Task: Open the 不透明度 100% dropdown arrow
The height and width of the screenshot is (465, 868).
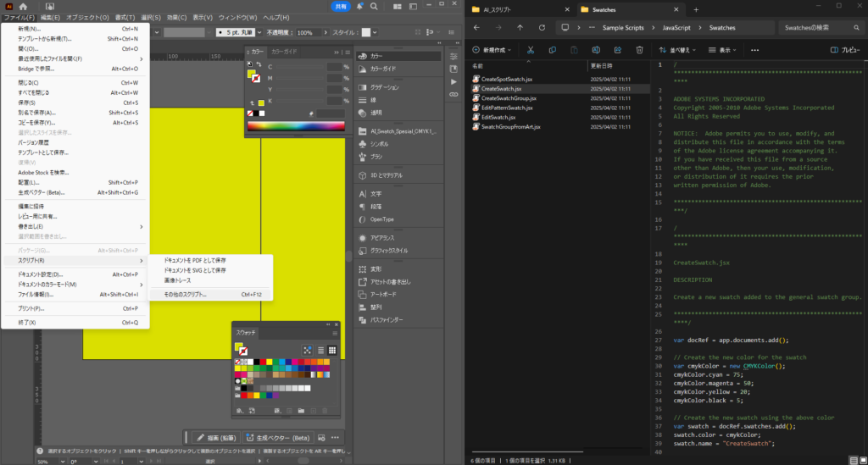Action: [x=325, y=33]
